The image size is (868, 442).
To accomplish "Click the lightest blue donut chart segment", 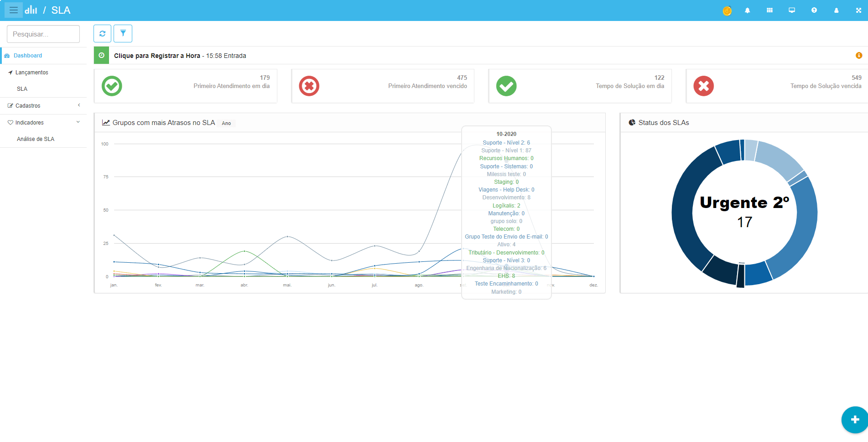I will tap(751, 151).
